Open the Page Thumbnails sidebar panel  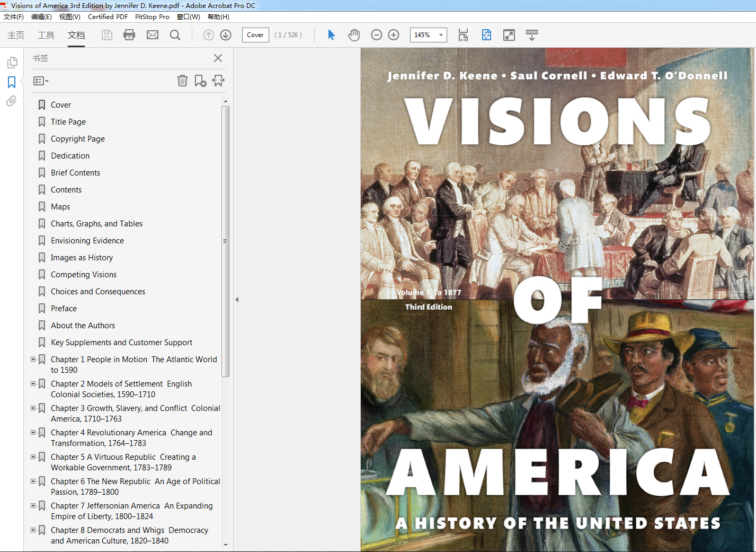tap(12, 63)
